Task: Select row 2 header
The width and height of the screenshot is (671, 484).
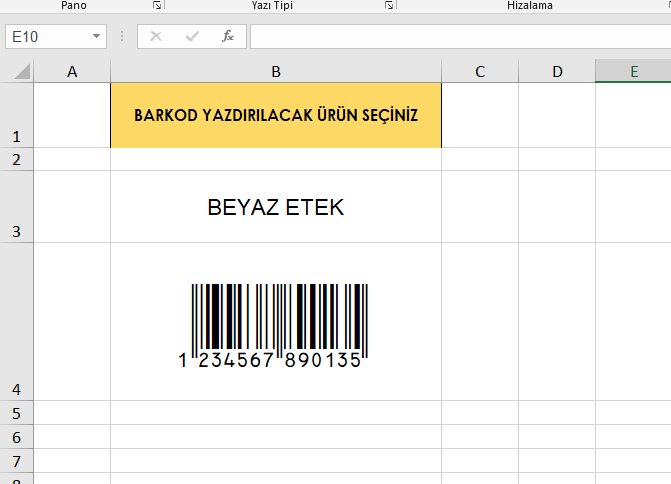Action: click(x=16, y=160)
